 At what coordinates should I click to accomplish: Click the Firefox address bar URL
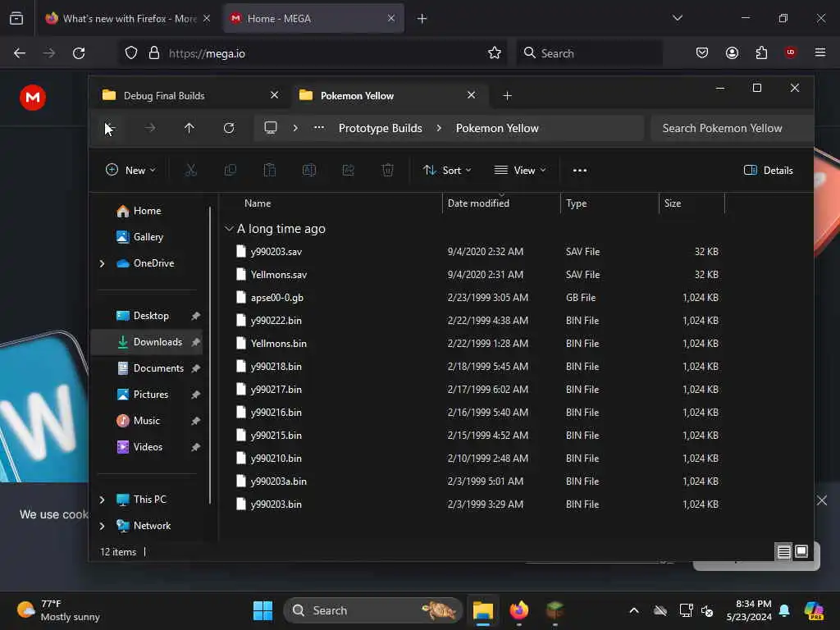(x=206, y=53)
